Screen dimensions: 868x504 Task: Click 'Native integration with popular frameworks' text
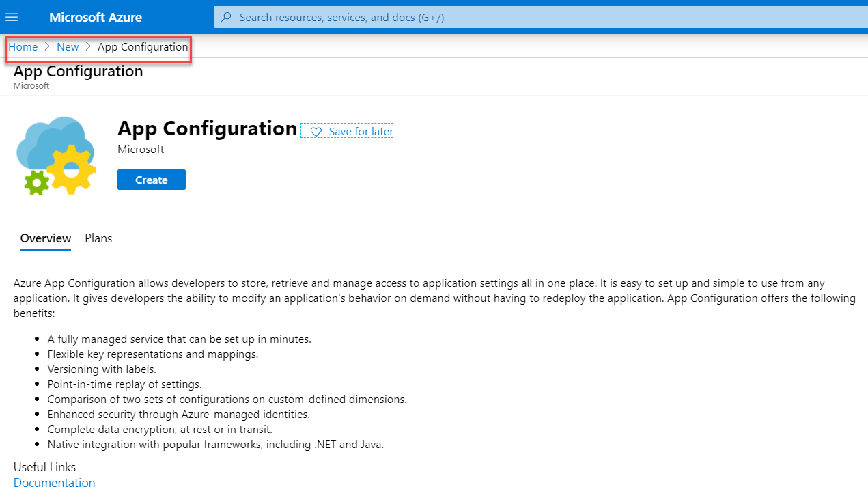click(x=216, y=445)
